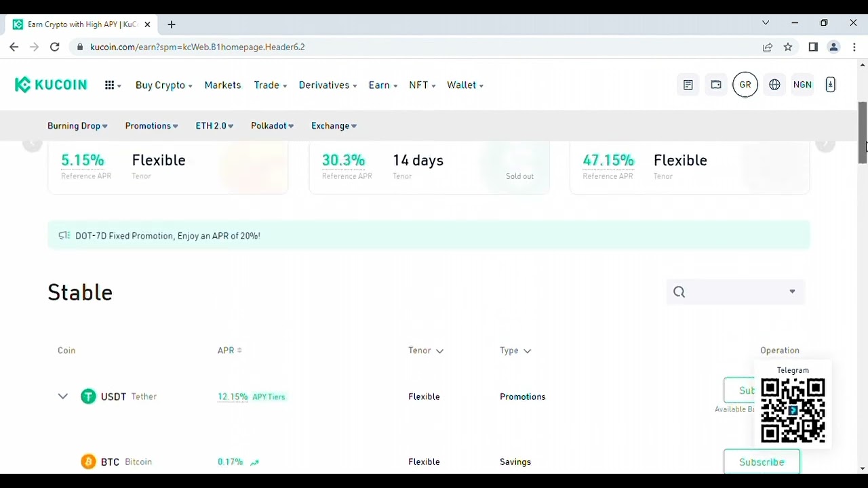Open the Promotions submenu
The image size is (868, 488).
(152, 126)
